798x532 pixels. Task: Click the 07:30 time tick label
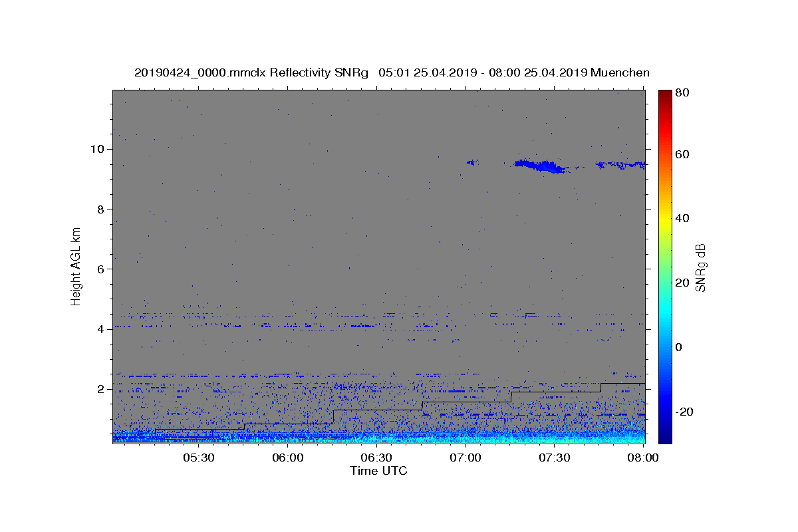click(554, 458)
